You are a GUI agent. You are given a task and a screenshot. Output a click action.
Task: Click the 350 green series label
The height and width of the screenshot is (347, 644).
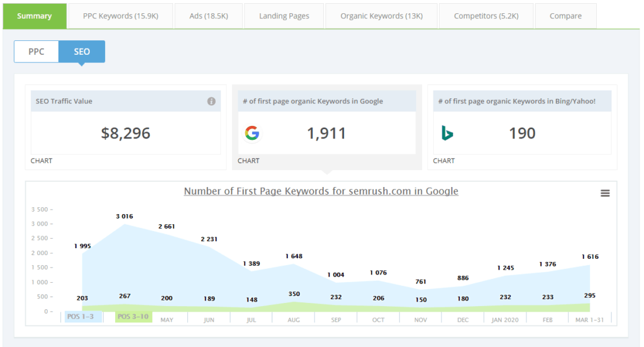pos(294,294)
